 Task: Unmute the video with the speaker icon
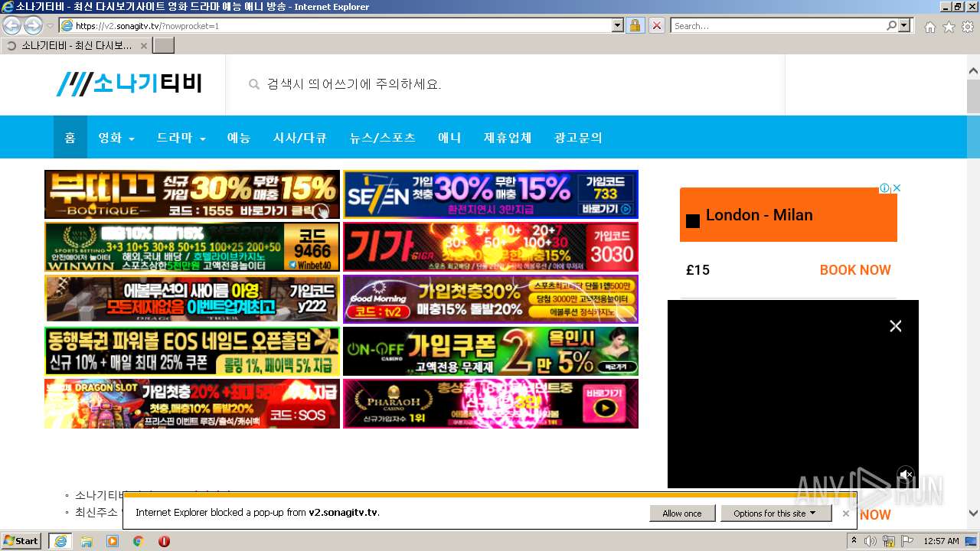(x=906, y=474)
